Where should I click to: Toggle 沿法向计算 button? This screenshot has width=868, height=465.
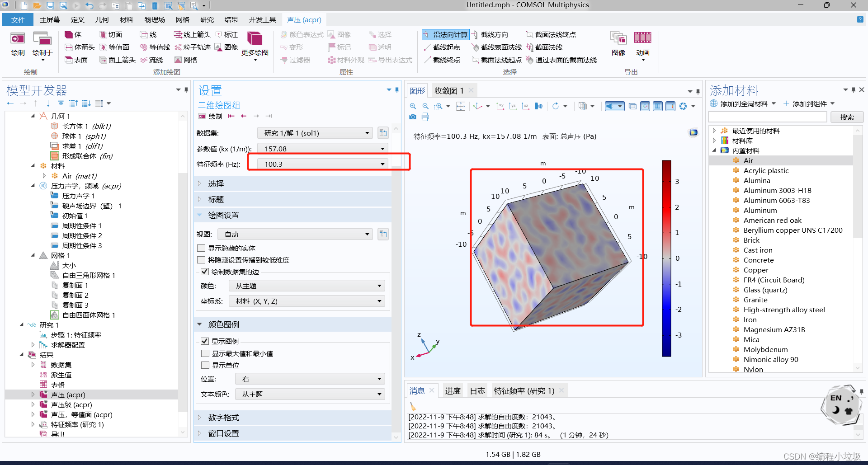tap(446, 34)
